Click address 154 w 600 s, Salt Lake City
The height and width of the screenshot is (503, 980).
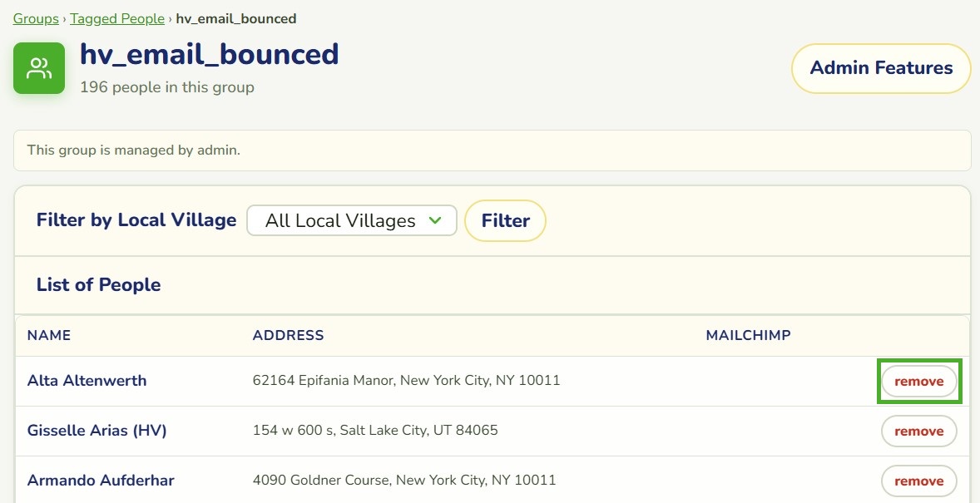pos(375,431)
